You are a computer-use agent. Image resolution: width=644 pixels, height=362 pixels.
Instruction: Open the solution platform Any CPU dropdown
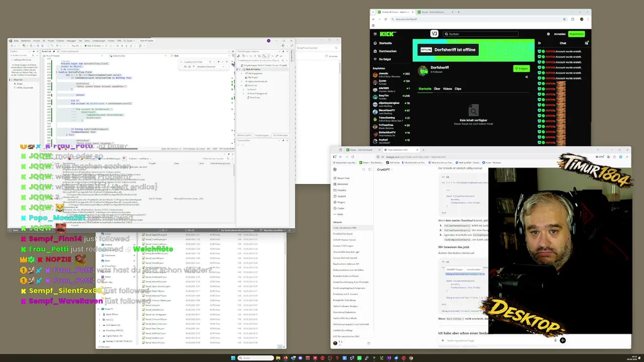click(x=76, y=46)
